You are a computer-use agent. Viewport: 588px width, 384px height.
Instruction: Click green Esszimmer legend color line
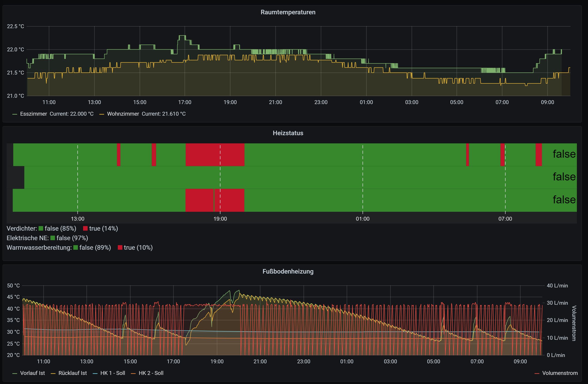click(15, 114)
